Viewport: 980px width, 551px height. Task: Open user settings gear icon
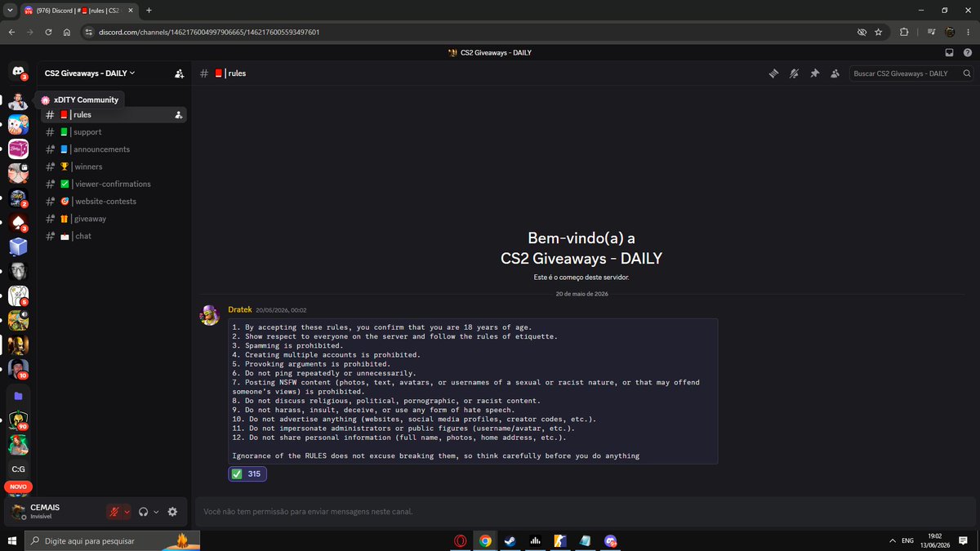[172, 512]
